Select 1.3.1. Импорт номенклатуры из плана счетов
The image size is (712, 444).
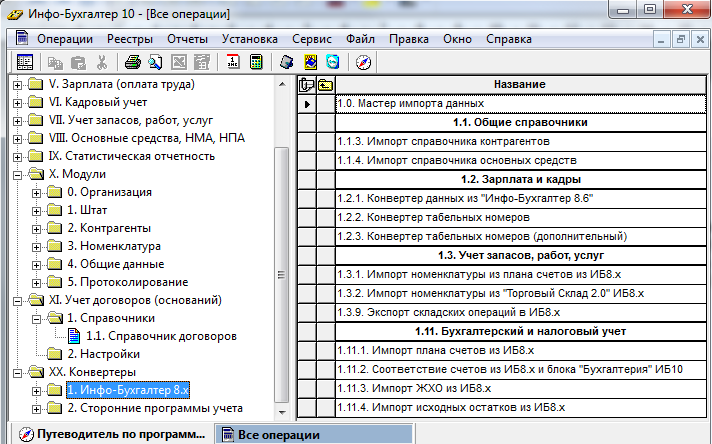coord(520,275)
